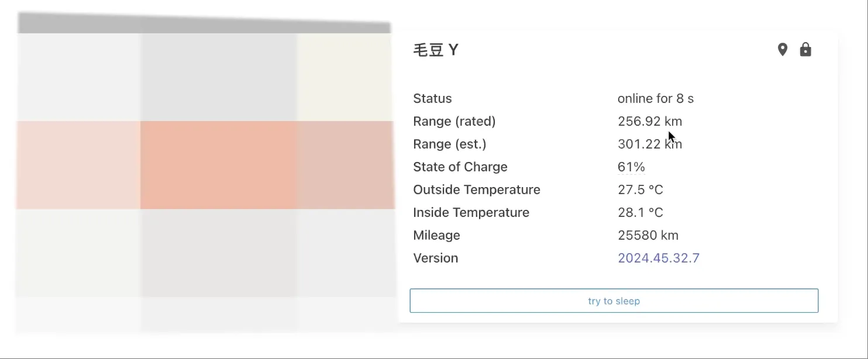Image resolution: width=868 pixels, height=359 pixels.
Task: Click the 301.22 km estimated range value
Action: tap(649, 144)
